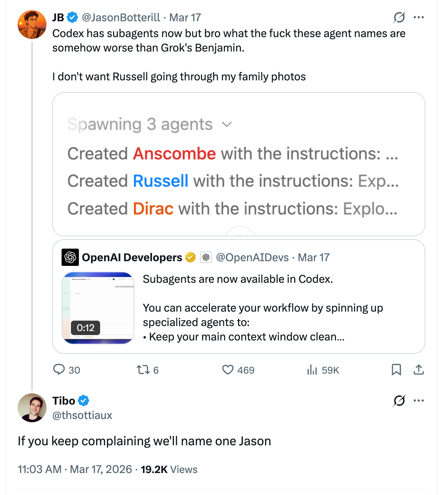
Task: Click the repost icon showing 6
Action: [143, 370]
